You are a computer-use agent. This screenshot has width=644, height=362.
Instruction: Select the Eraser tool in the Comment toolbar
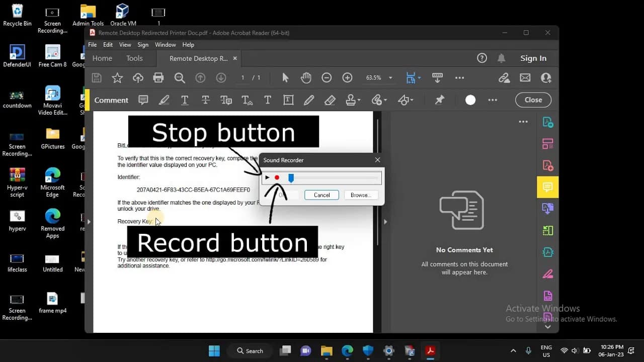pos(330,100)
